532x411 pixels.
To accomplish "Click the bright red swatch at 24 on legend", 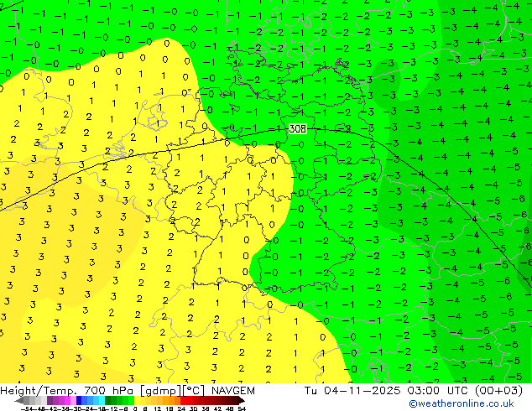I will 183,400.
